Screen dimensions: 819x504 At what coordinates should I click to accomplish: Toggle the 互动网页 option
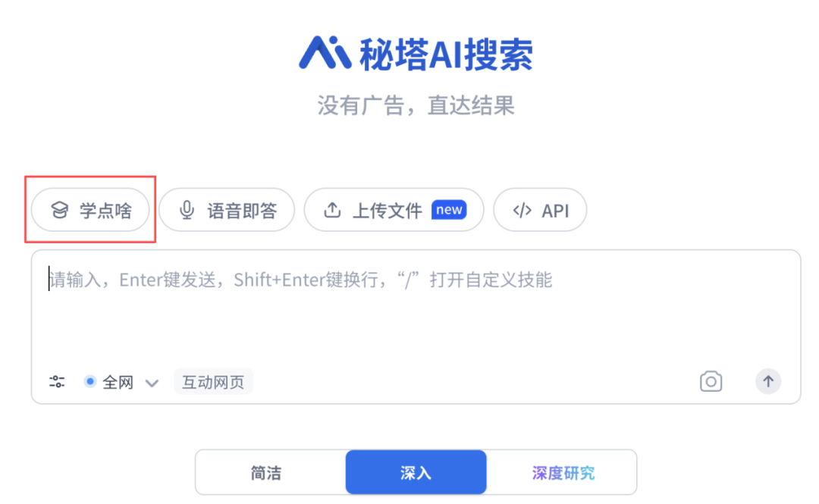213,382
